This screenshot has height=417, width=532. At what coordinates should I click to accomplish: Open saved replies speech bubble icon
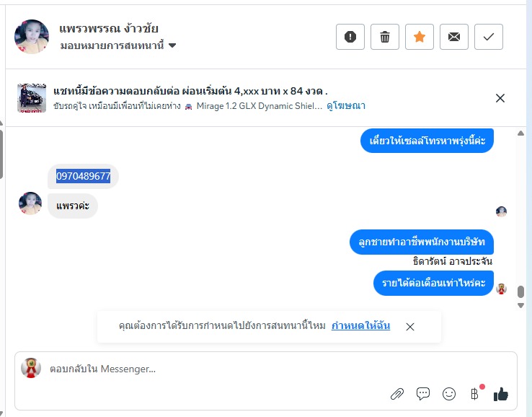pyautogui.click(x=423, y=394)
